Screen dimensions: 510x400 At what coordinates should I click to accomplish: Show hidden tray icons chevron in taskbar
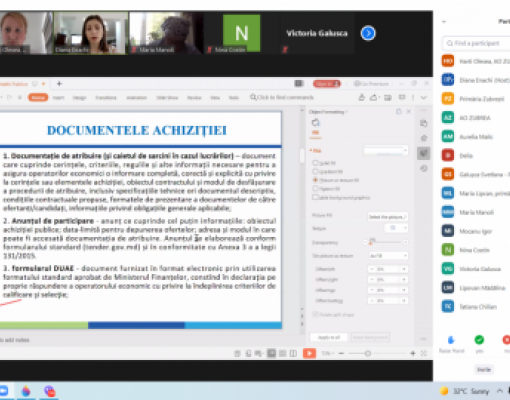click(x=499, y=391)
